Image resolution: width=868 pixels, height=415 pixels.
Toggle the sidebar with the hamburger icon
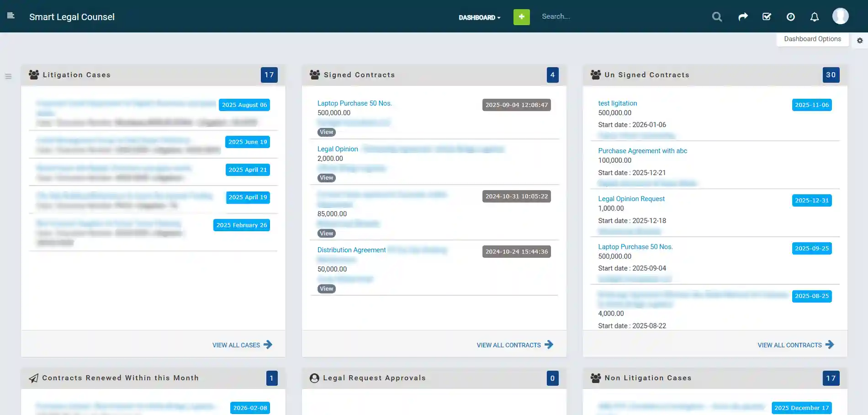(11, 15)
